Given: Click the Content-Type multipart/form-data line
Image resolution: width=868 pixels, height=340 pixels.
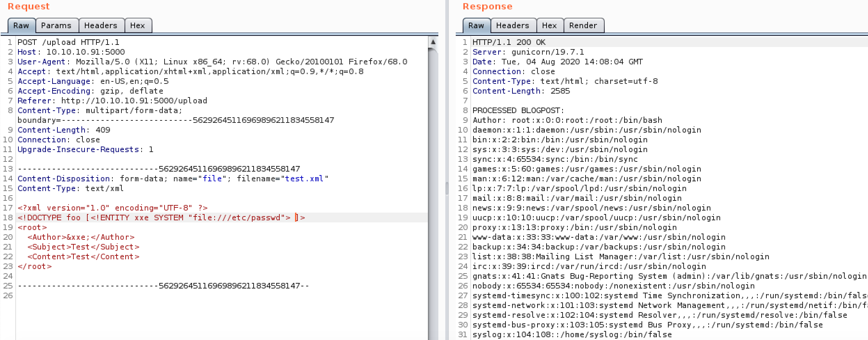Looking at the screenshot, I should (x=100, y=110).
